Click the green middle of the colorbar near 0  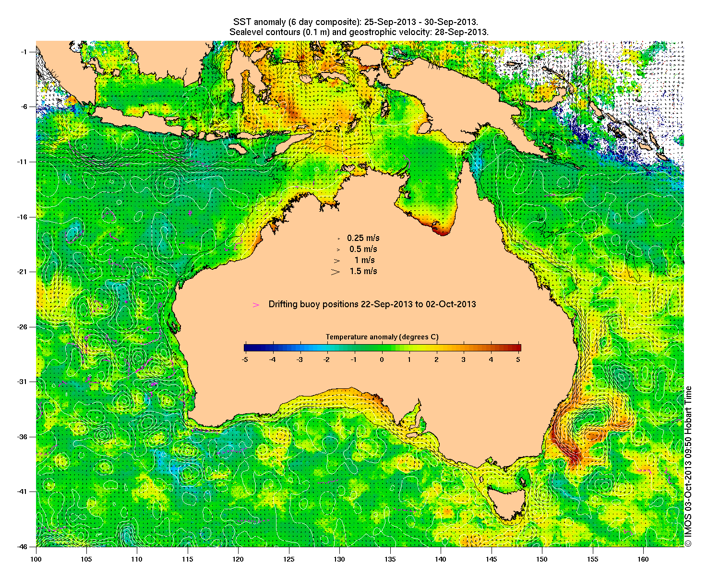point(382,348)
